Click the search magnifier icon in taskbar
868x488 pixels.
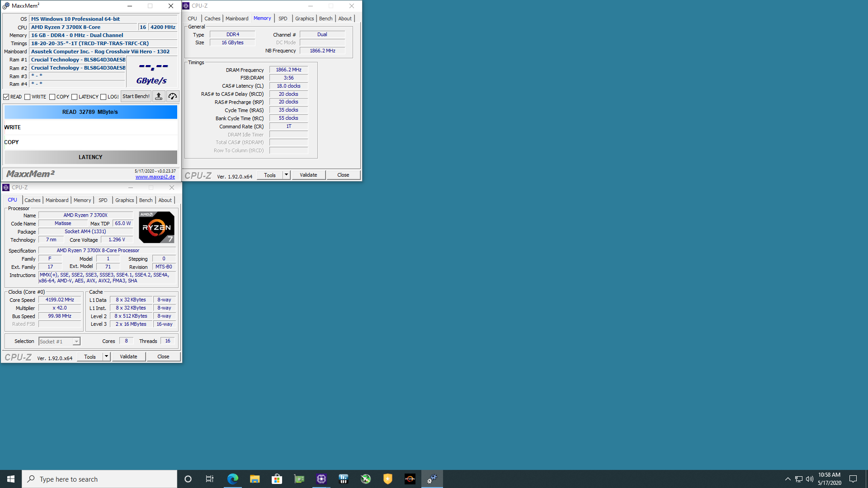point(31,479)
